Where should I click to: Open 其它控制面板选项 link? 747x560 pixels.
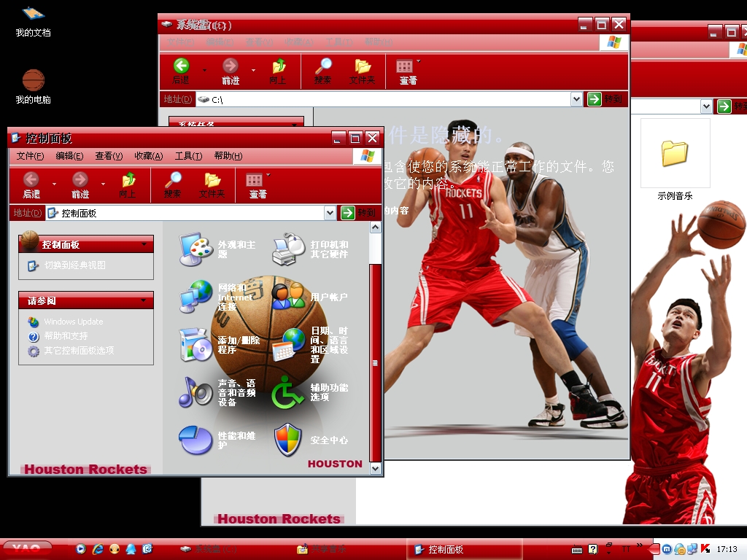[x=79, y=351]
